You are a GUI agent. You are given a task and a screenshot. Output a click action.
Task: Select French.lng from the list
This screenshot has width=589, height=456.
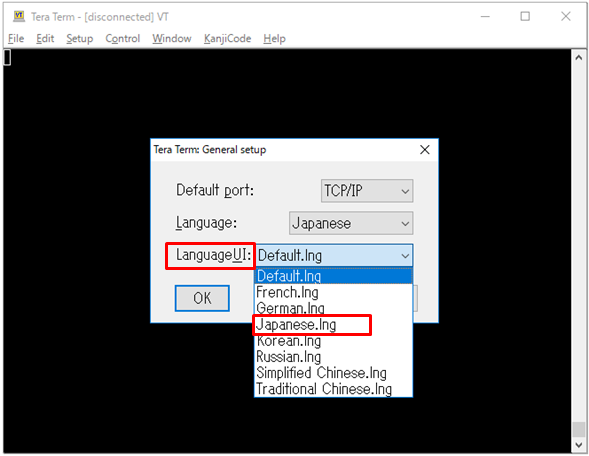coord(333,292)
